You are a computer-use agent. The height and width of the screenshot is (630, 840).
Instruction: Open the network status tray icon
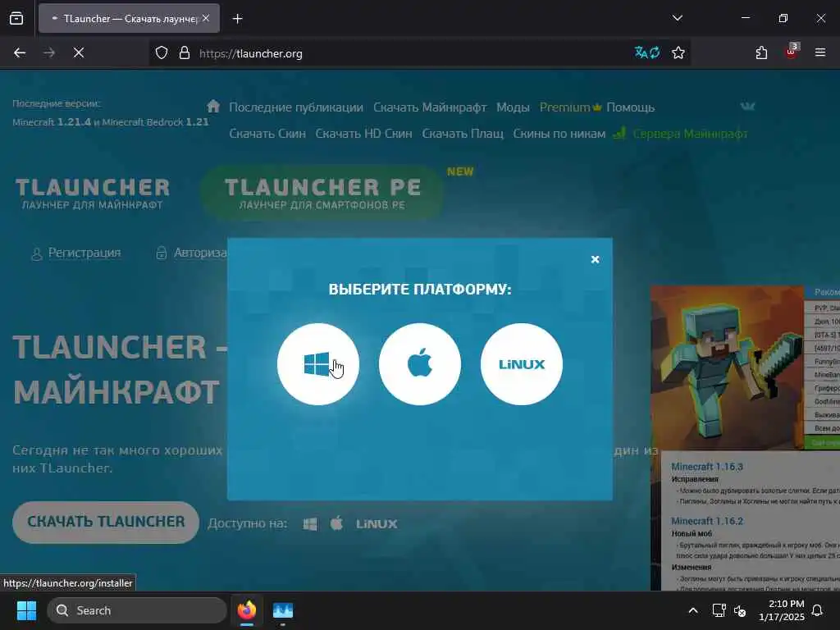click(719, 610)
